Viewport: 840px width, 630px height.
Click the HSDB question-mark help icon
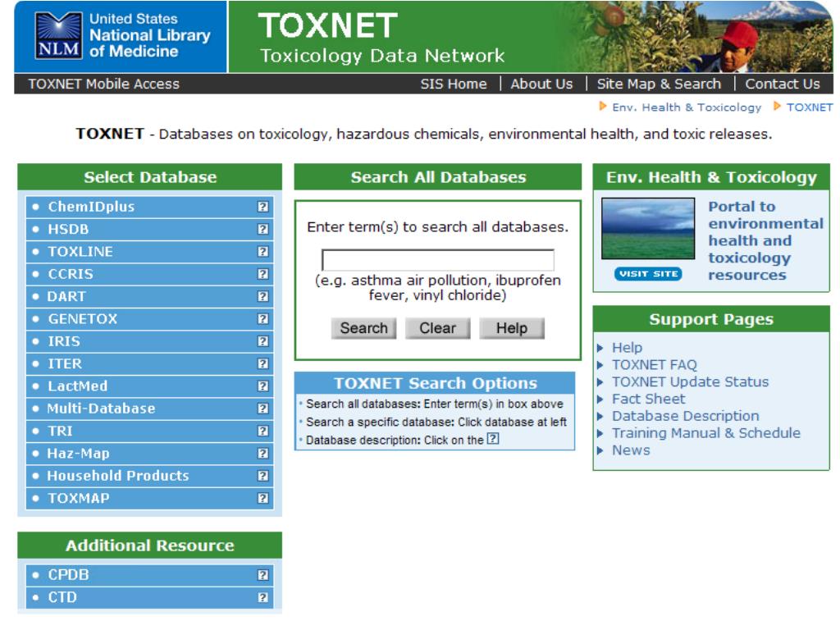tap(262, 230)
